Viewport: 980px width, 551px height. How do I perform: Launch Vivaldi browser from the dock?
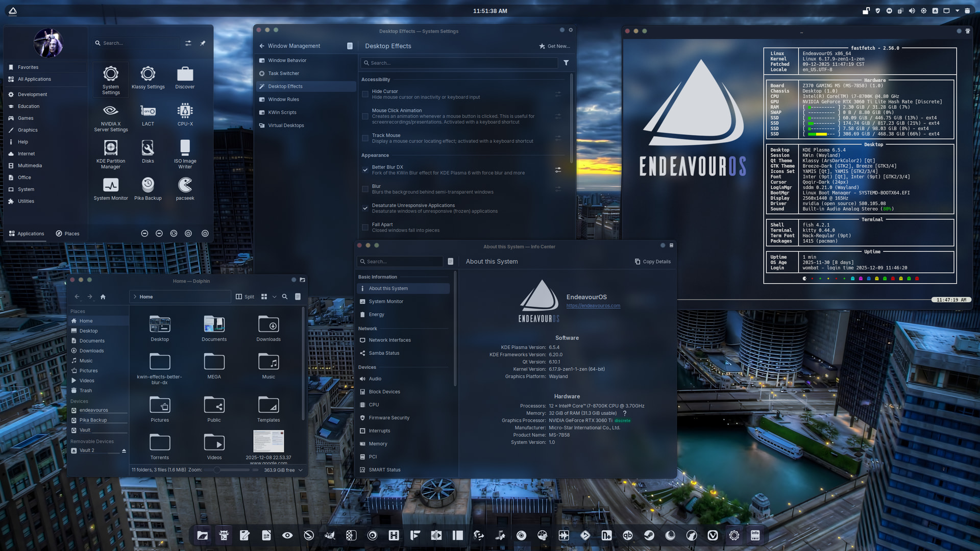(713, 535)
